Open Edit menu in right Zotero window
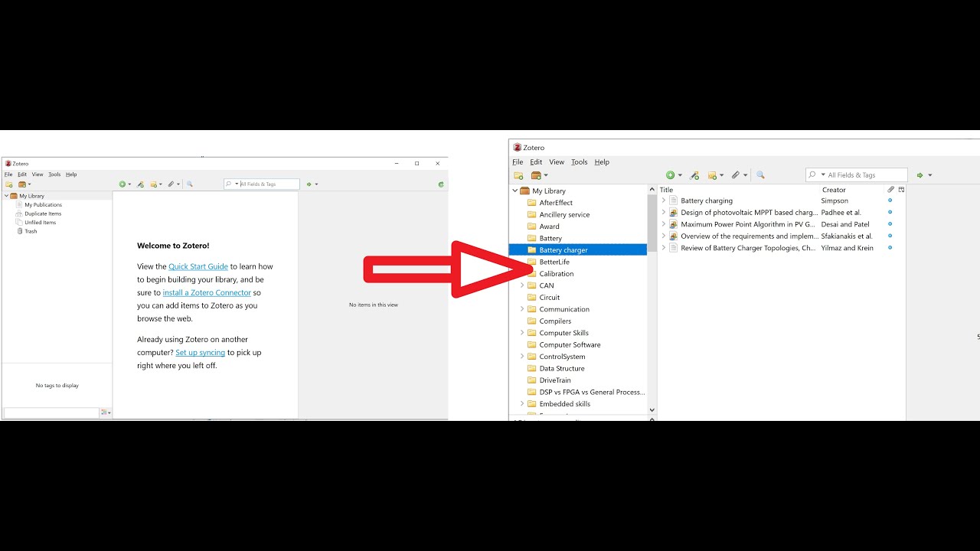The height and width of the screenshot is (551, 980). pos(536,162)
